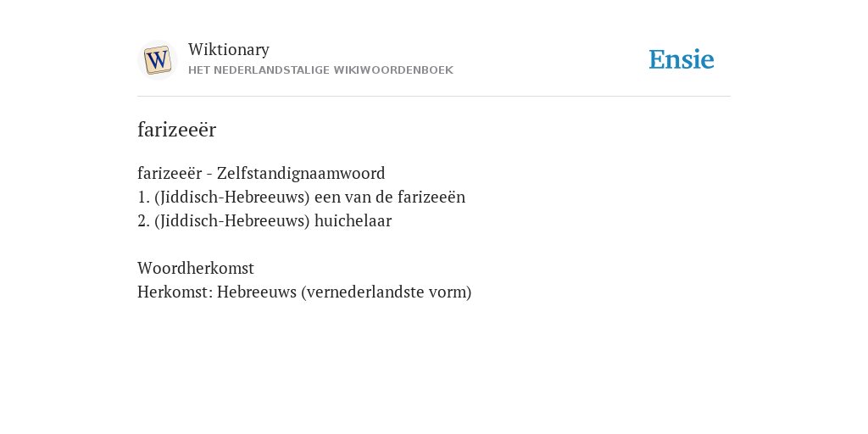Select the subtitle Het Nederlandstalige Wikiwoordenboek

click(320, 70)
